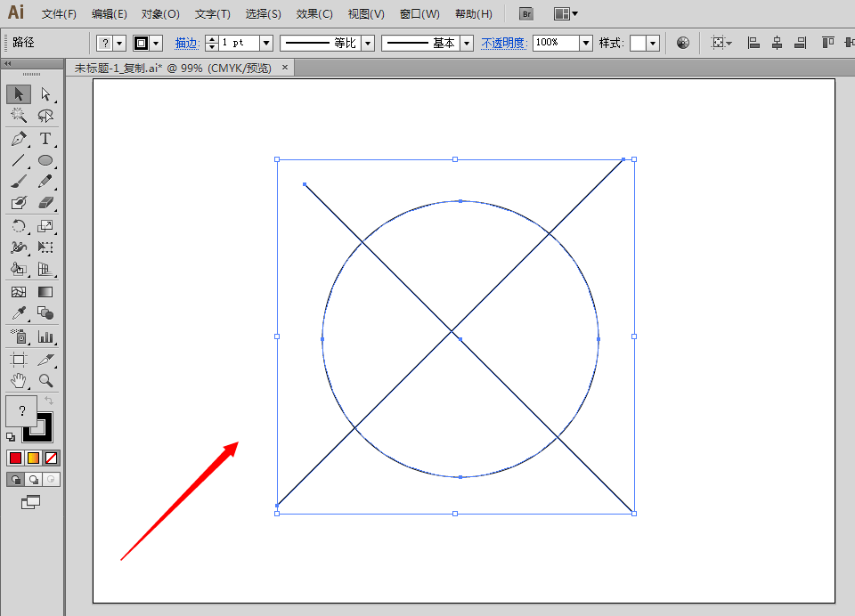Screen dimensions: 855x616
Task: Select the Blend tool
Action: [45, 313]
